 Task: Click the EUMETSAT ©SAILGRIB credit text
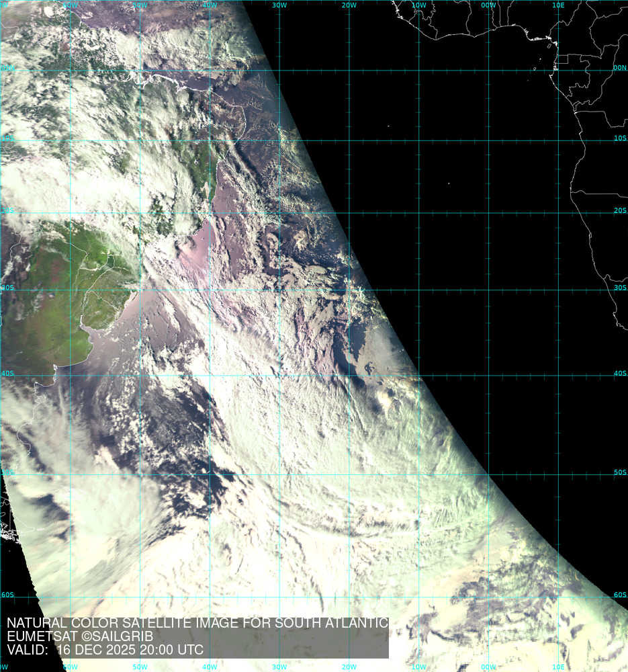[x=80, y=636]
